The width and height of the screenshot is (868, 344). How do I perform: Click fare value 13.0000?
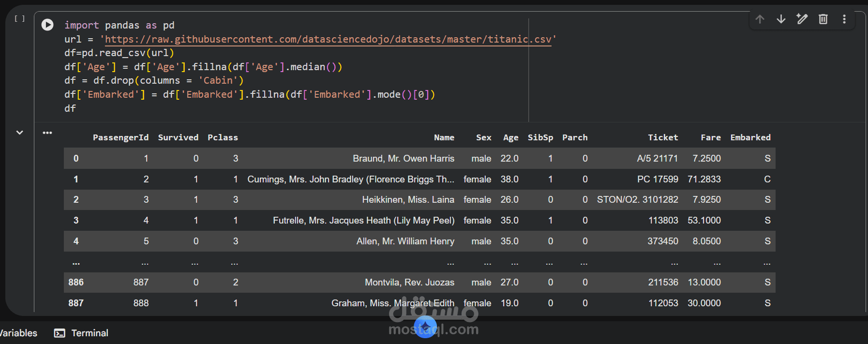click(x=704, y=282)
